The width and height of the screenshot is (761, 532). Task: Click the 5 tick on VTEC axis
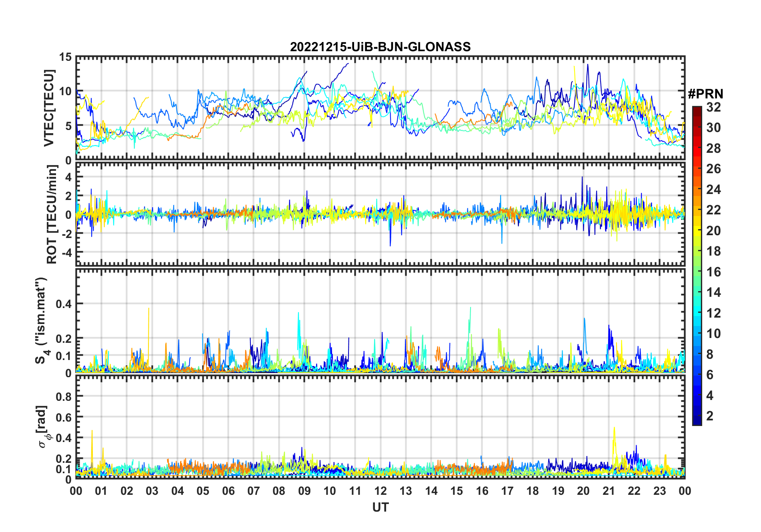[68, 126]
